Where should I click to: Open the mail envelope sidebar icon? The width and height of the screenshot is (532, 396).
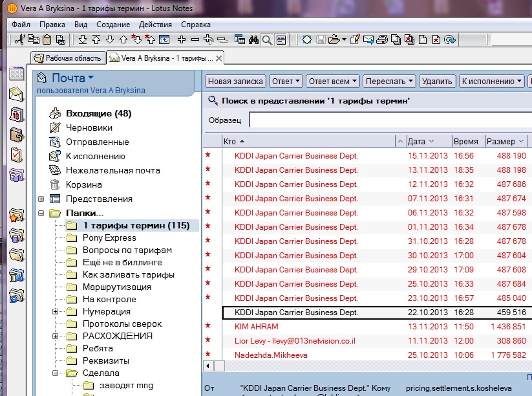(16, 94)
